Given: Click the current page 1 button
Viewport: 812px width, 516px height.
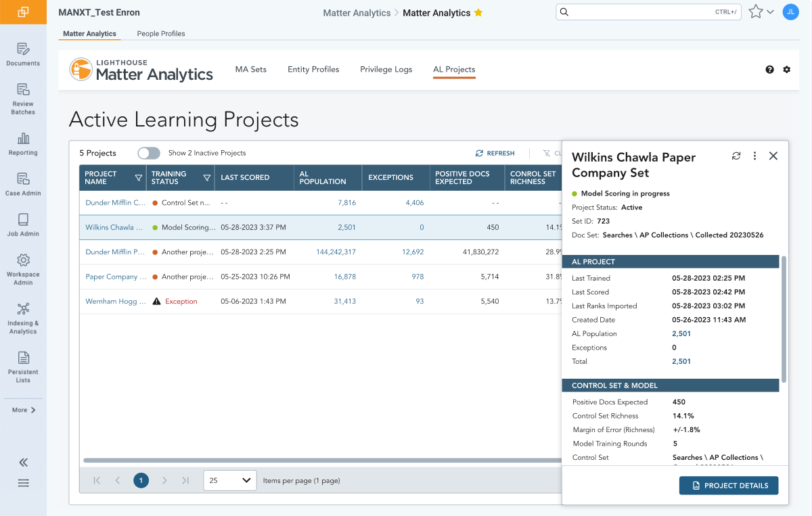Looking at the screenshot, I should pyautogui.click(x=141, y=480).
